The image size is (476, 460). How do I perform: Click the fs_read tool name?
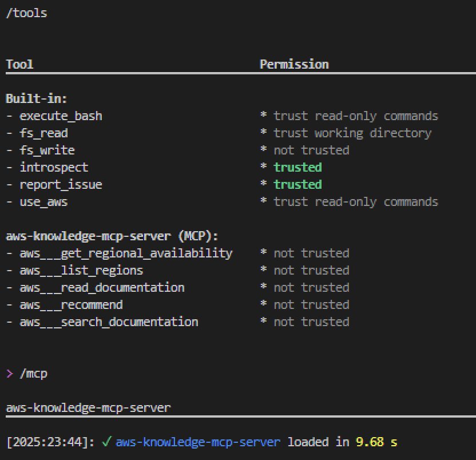coord(43,133)
